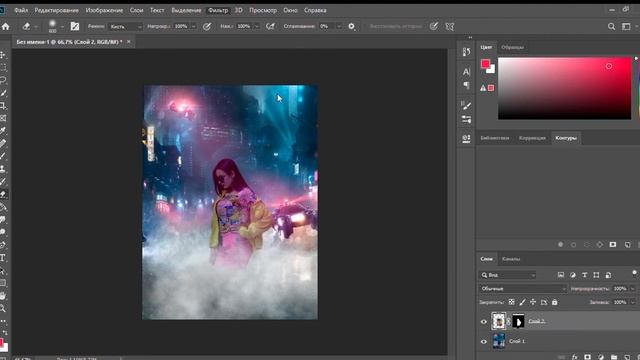The image size is (640, 360).
Task: Click the symmetry butterfly icon
Action: 449,27
